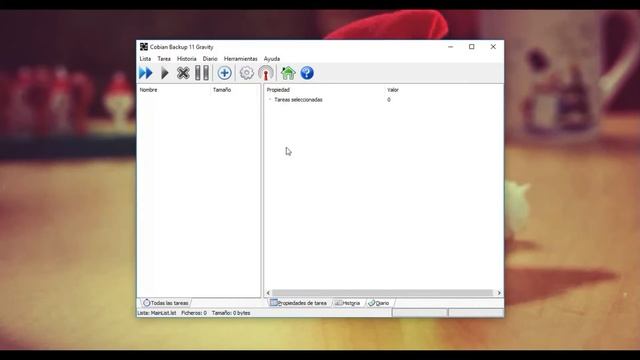This screenshot has height=360, width=640.
Task: Create a new task with the plus icon
Action: (x=224, y=73)
